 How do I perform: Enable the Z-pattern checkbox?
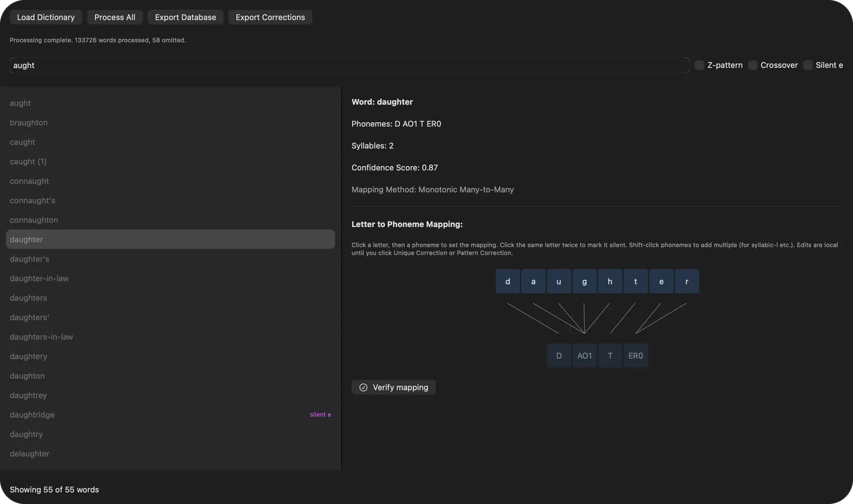[700, 65]
